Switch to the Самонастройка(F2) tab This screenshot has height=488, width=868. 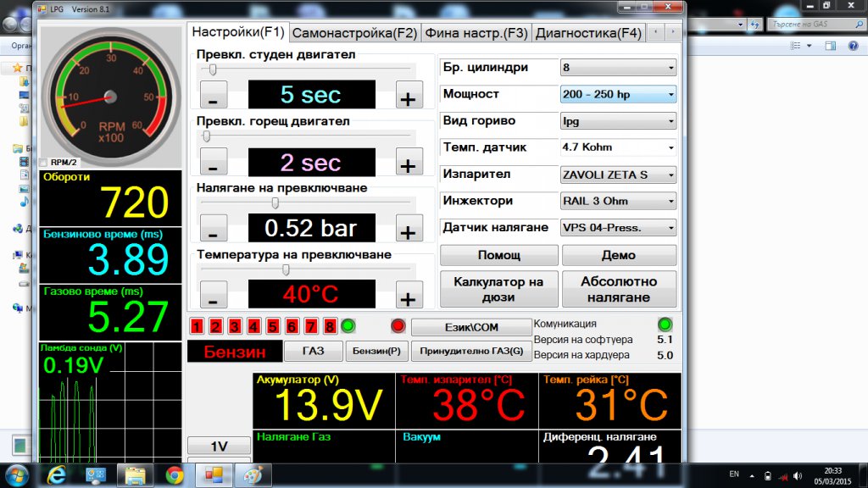(x=354, y=33)
